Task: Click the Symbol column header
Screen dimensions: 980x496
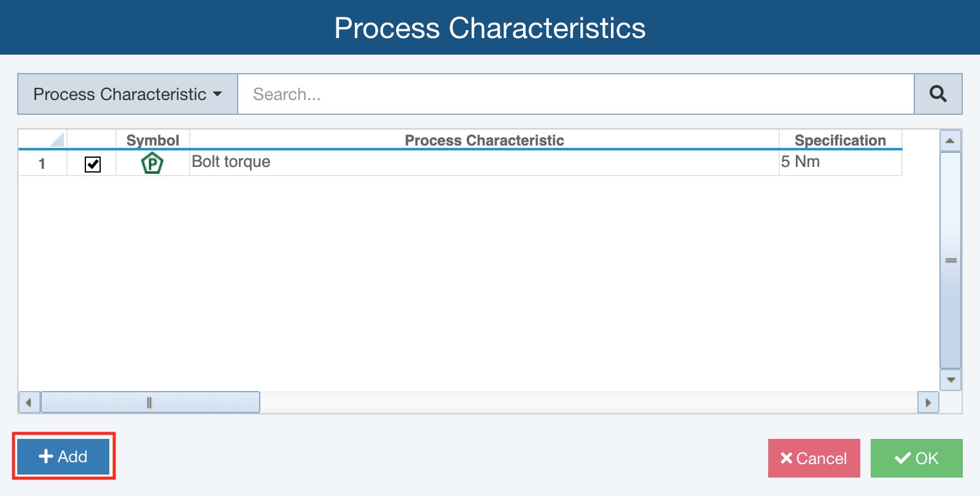Action: (152, 140)
